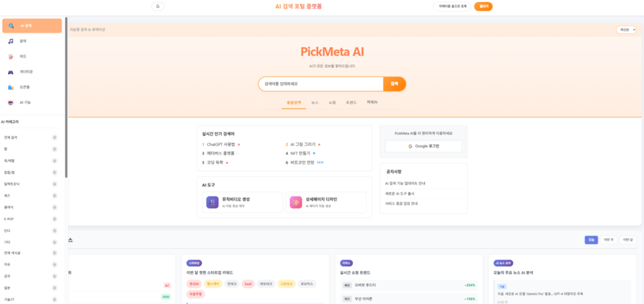This screenshot has width=644, height=304.
Task: Open the shopping bag sidebar icon
Action: (11, 87)
